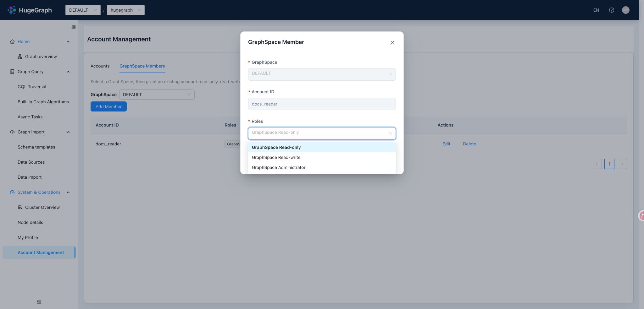Click the disabled Account ID field
The height and width of the screenshot is (309, 644).
322,104
